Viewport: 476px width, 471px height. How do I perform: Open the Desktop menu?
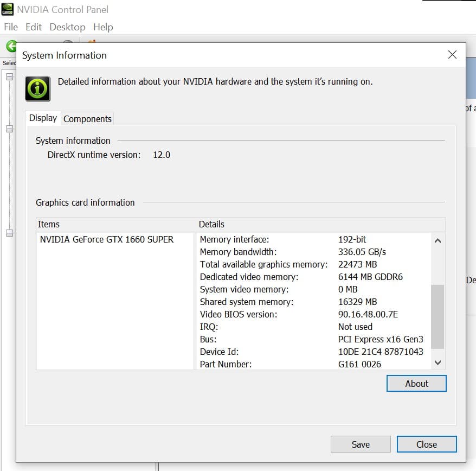67,27
